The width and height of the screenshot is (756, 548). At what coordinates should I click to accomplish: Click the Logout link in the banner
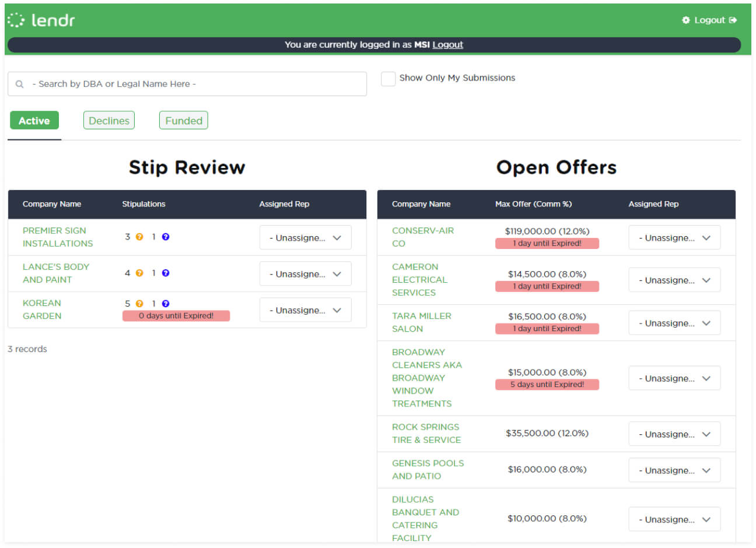point(447,45)
